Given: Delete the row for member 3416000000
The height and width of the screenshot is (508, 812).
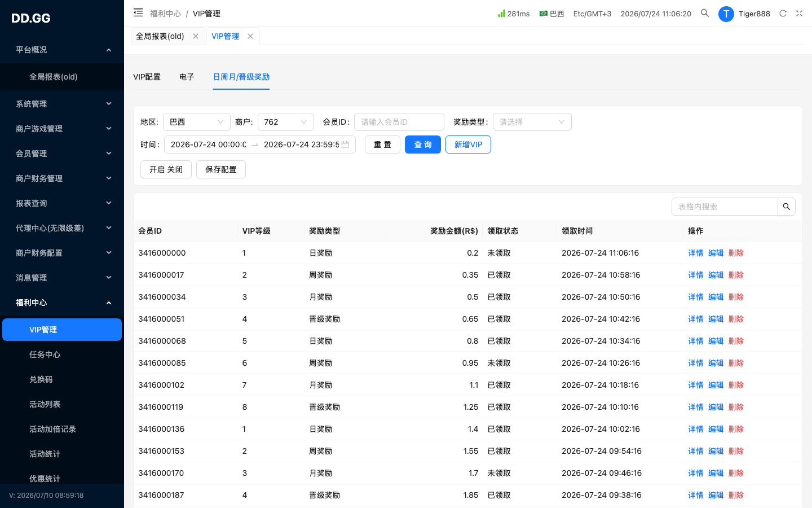Looking at the screenshot, I should pos(736,253).
